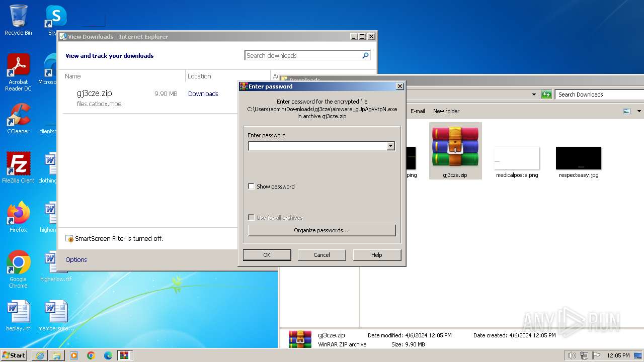The image size is (644, 362).
Task: Click the search magnifier in View Downloads
Action: coord(366,55)
